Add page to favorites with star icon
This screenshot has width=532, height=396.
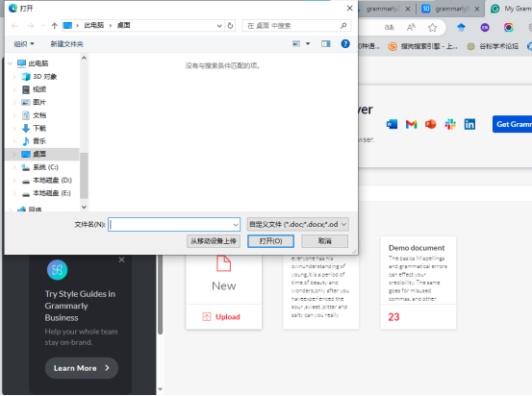(x=432, y=28)
